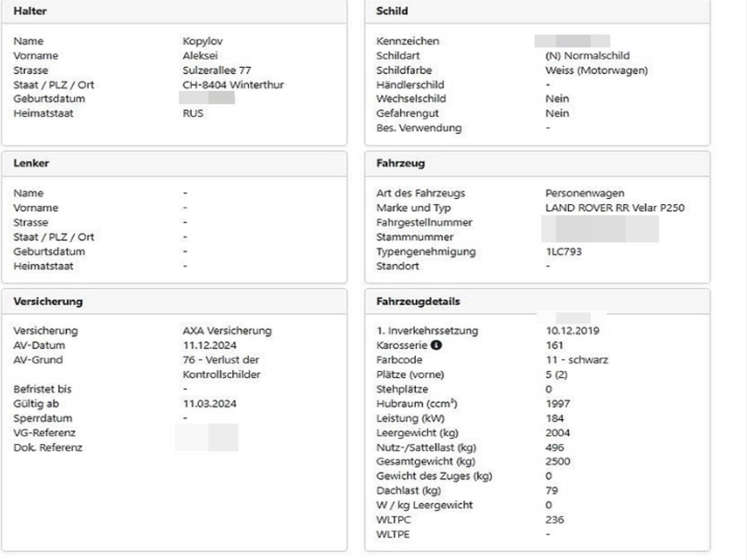Image resolution: width=747 pixels, height=560 pixels.
Task: Click the first registration date 10.12.2019
Action: 568,331
